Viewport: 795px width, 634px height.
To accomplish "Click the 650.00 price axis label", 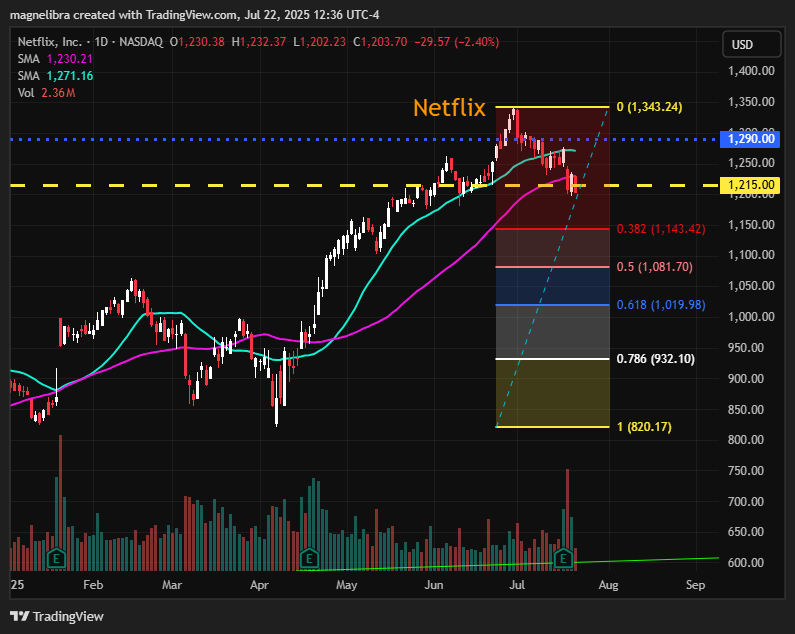I will click(x=746, y=532).
